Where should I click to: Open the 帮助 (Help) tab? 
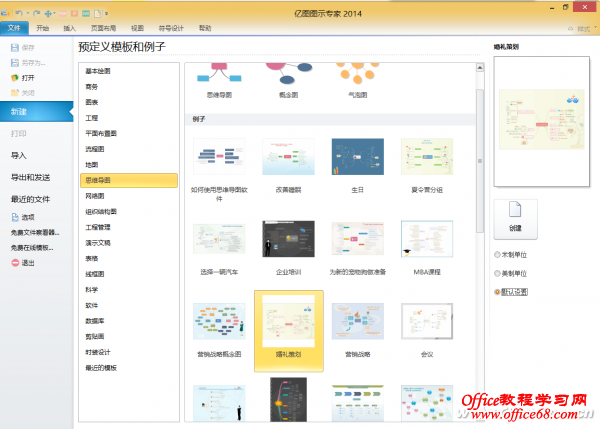click(205, 28)
